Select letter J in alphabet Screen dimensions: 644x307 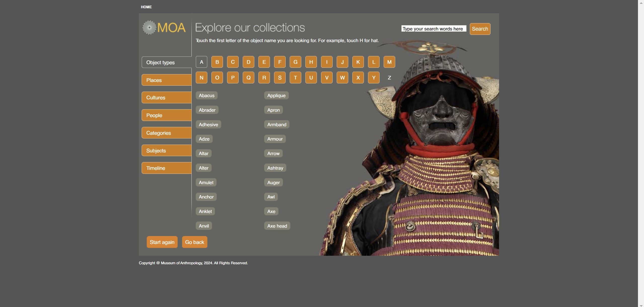coord(342,62)
